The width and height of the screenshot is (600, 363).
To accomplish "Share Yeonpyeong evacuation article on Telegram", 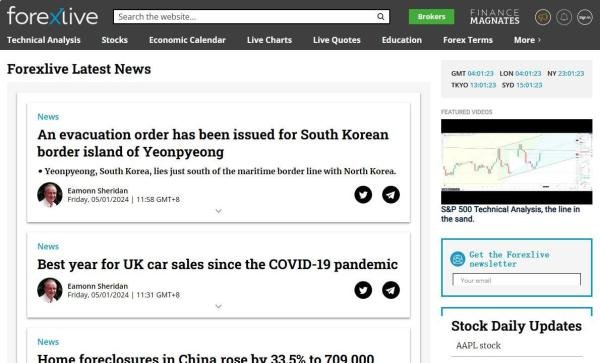I will 391,195.
